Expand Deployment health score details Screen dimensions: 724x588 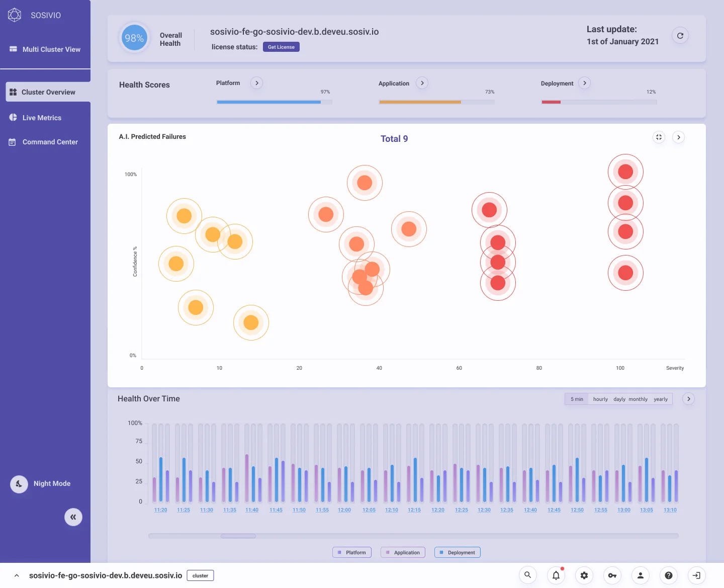tap(584, 83)
